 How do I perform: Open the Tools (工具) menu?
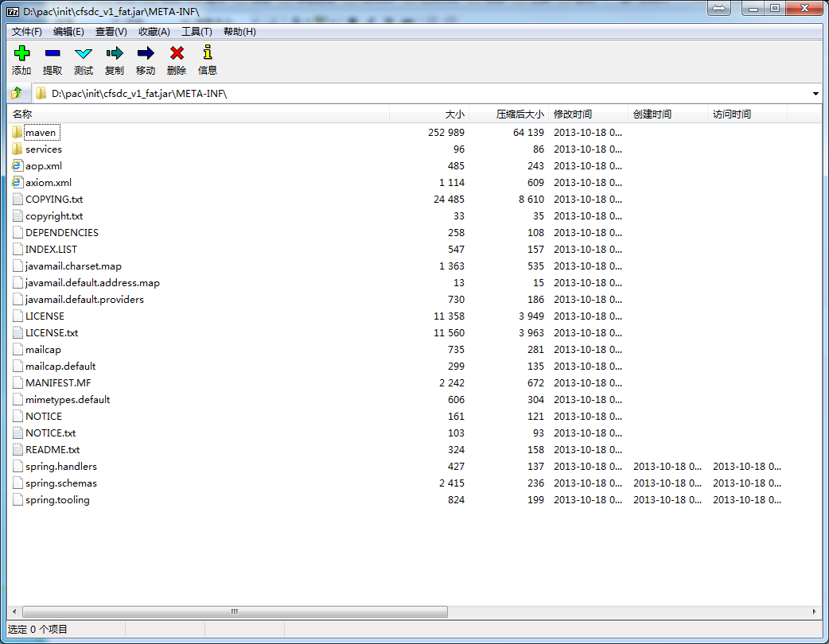pos(197,32)
